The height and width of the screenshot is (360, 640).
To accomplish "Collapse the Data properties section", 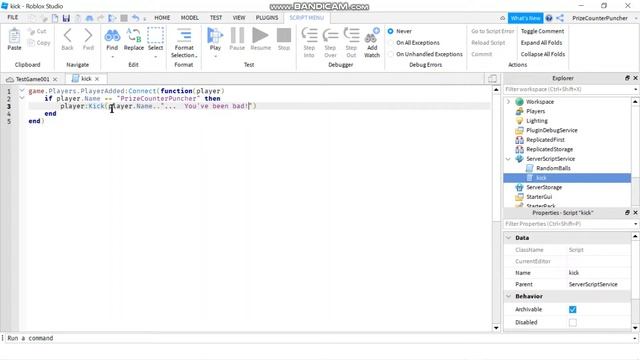I will pos(509,238).
